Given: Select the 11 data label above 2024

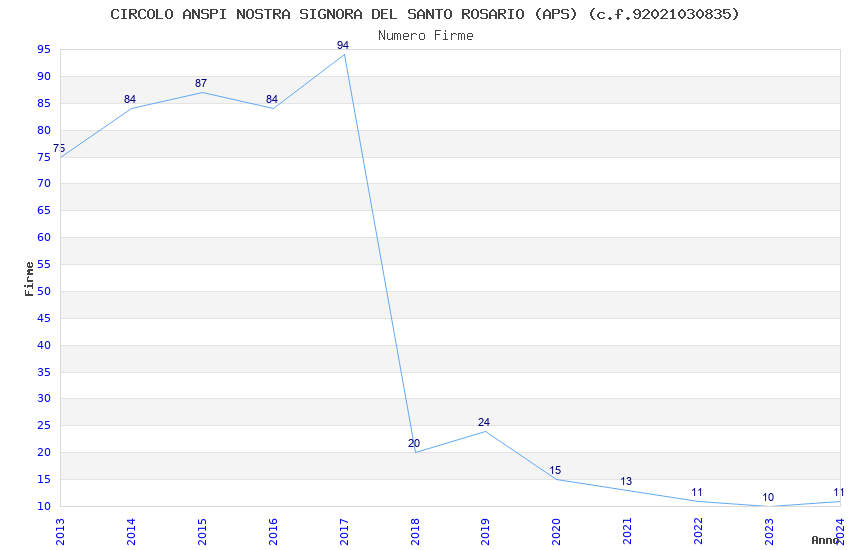Looking at the screenshot, I should pyautogui.click(x=839, y=492).
